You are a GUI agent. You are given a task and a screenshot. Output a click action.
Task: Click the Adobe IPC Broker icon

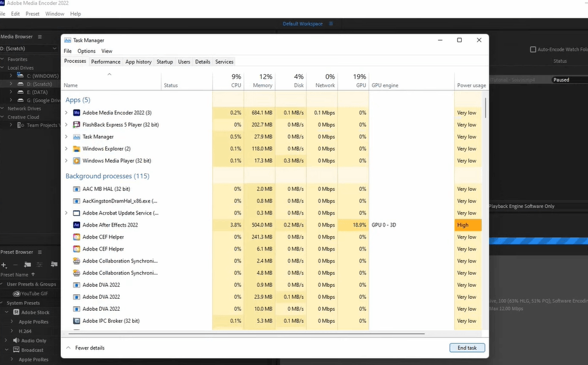(x=76, y=321)
